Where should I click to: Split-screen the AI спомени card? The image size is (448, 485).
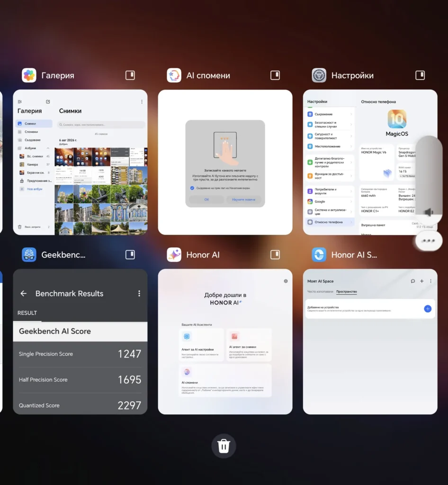click(x=275, y=75)
